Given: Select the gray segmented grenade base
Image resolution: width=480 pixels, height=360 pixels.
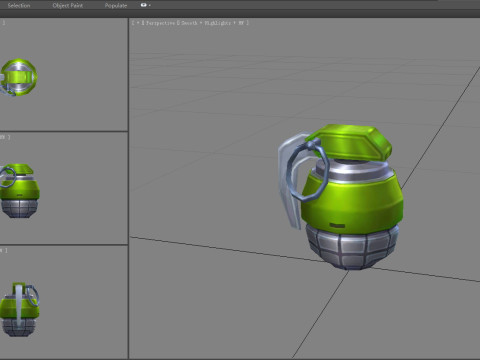Looking at the screenshot, I should point(352,247).
